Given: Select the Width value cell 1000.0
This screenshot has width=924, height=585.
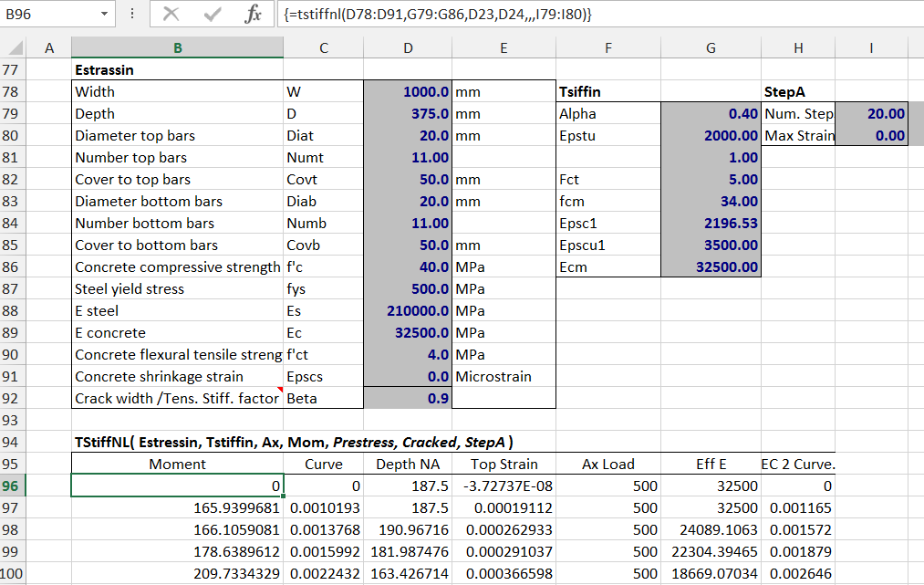Looking at the screenshot, I should [408, 92].
